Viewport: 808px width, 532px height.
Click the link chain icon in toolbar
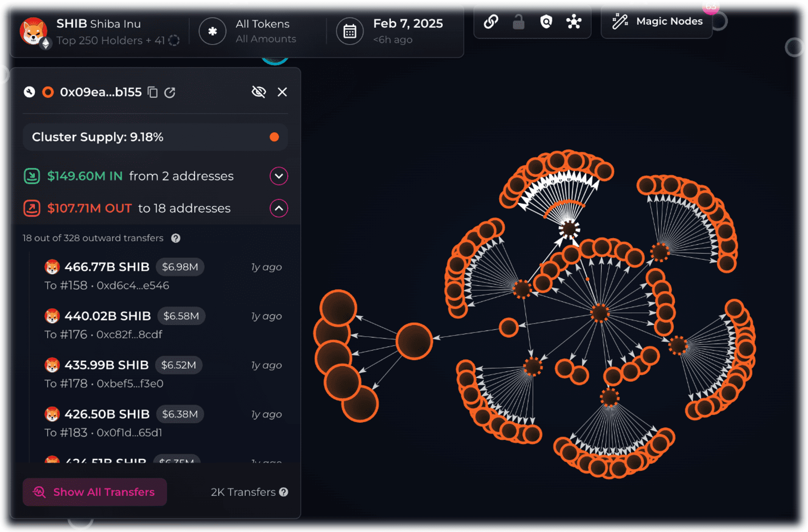(x=491, y=21)
